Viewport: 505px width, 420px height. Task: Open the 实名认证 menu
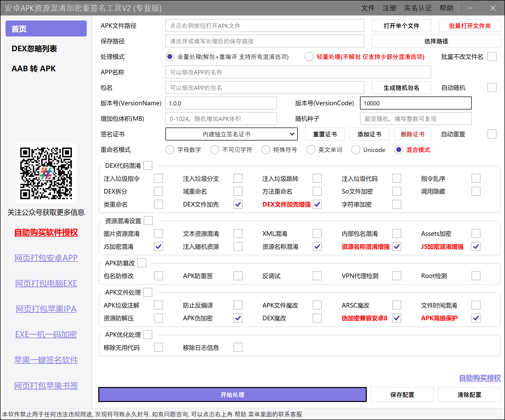pos(418,8)
